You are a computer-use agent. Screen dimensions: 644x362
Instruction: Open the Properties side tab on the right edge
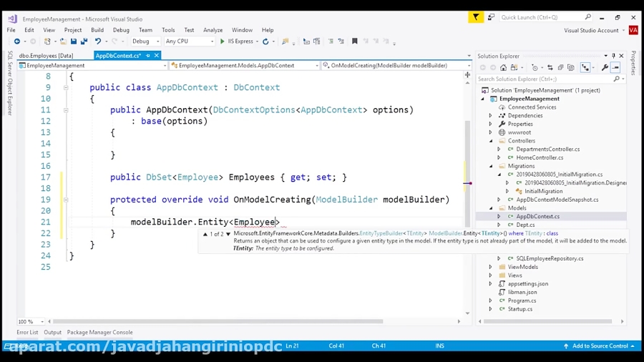[x=634, y=63]
